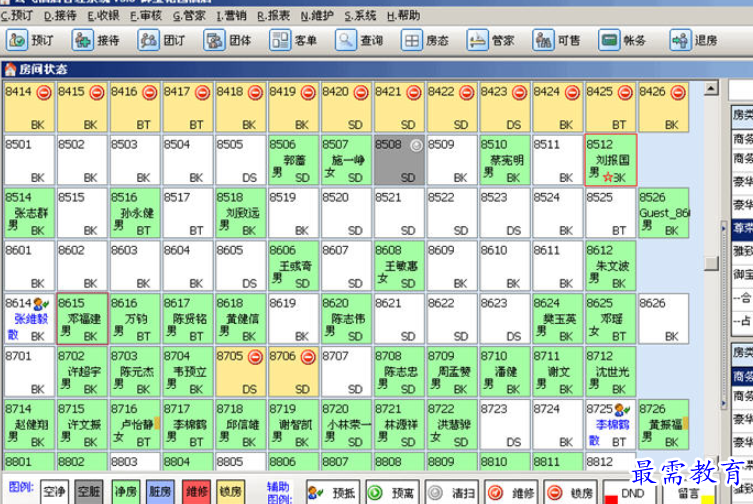Screen dimensions: 753x504
Task: Select room 8514 occupied by 张志群
Action: tap(29, 213)
